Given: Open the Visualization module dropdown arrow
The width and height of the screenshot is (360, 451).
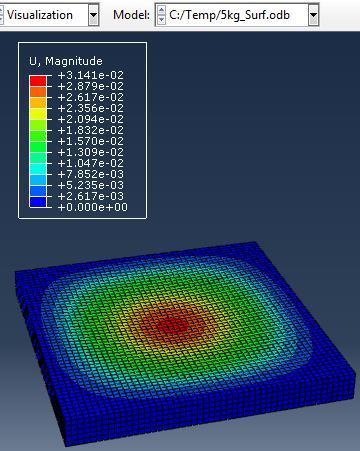Looking at the screenshot, I should click(93, 15).
